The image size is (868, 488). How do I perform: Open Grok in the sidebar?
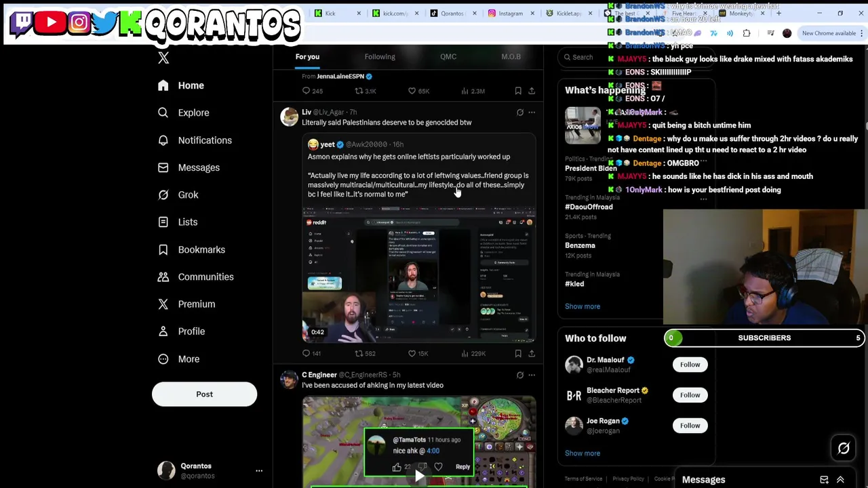[178, 195]
